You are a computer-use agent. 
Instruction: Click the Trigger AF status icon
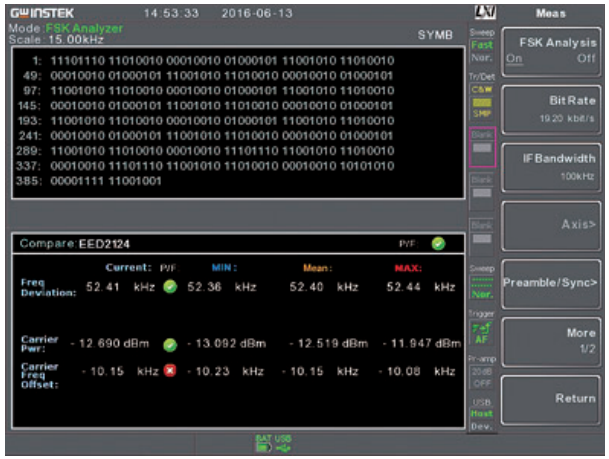(482, 333)
